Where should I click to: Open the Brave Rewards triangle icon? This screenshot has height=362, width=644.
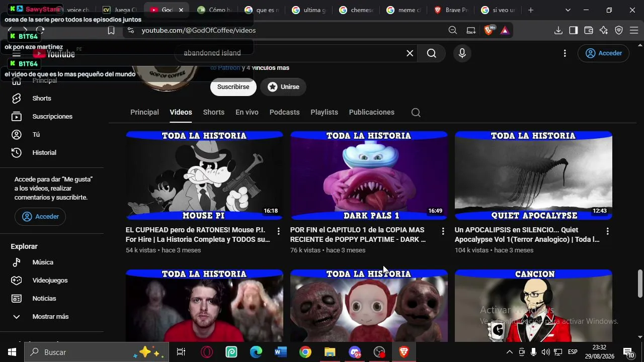pyautogui.click(x=505, y=30)
